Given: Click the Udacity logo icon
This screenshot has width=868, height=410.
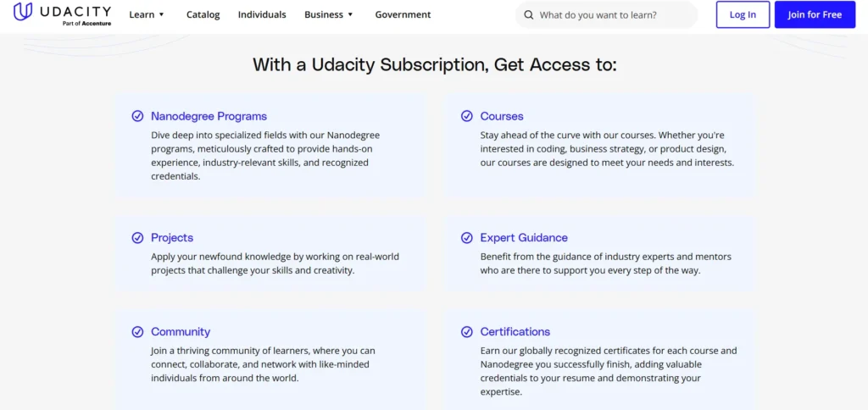Looking at the screenshot, I should coord(24,12).
